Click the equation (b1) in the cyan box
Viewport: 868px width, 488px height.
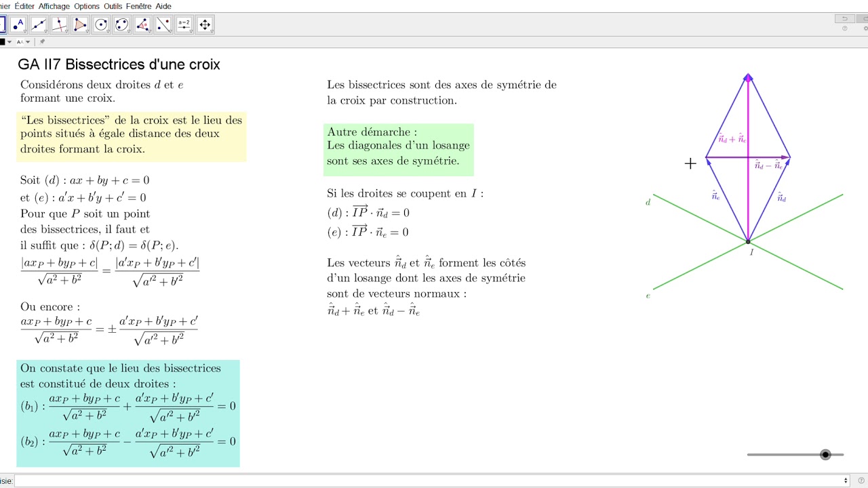pyautogui.click(x=128, y=407)
